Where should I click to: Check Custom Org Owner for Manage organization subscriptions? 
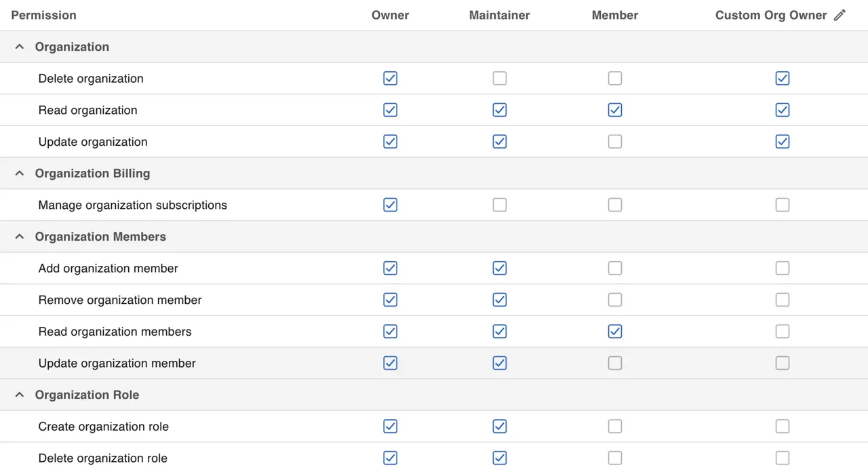click(783, 205)
